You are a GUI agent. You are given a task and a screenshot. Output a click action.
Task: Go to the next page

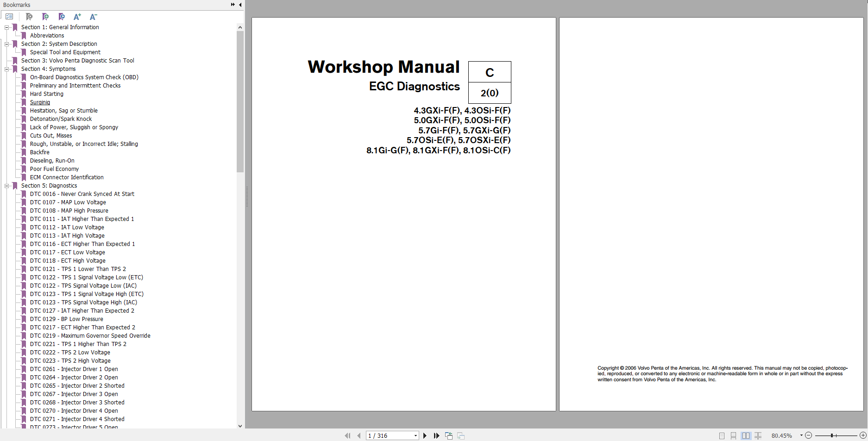425,435
